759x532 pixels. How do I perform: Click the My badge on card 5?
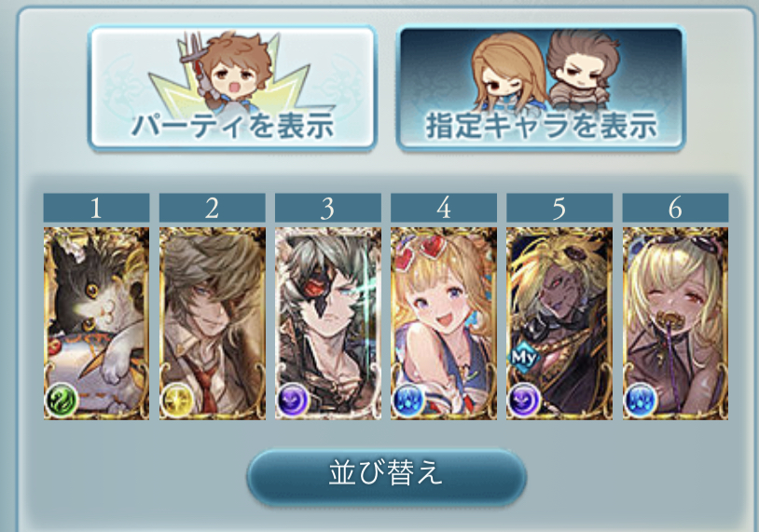523,358
